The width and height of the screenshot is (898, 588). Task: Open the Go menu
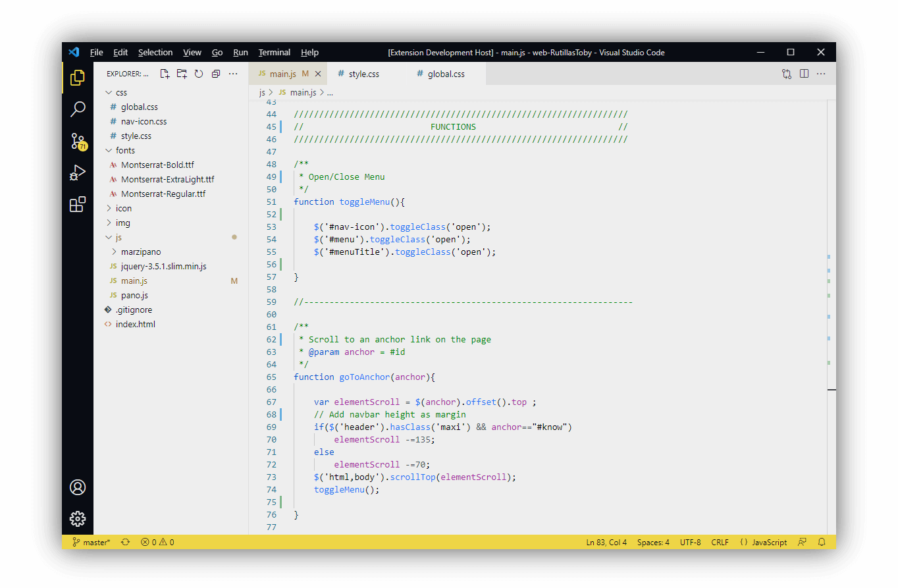pos(217,53)
